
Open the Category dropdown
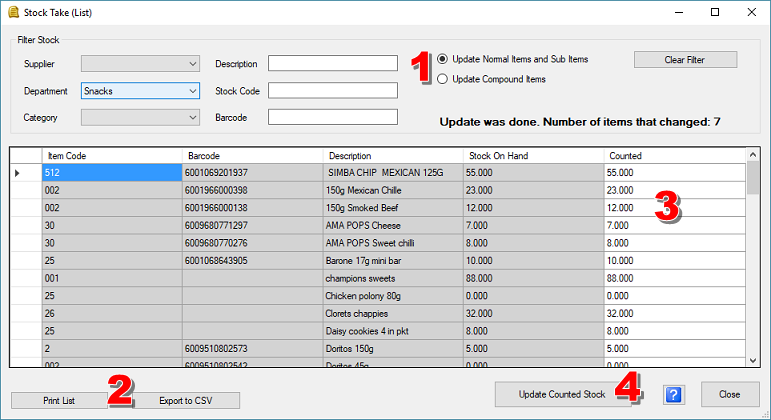coord(193,117)
